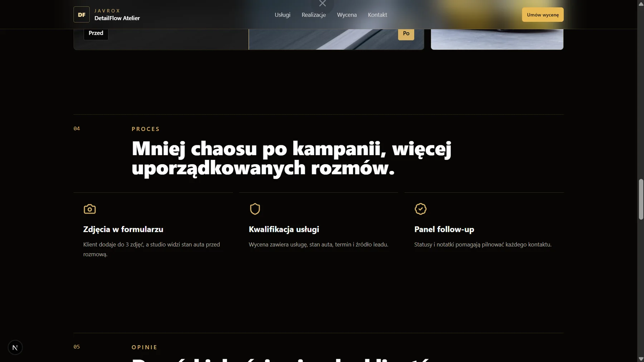This screenshot has width=644, height=362.
Task: Click the Kwalifikacja usługi heading
Action: tap(284, 229)
